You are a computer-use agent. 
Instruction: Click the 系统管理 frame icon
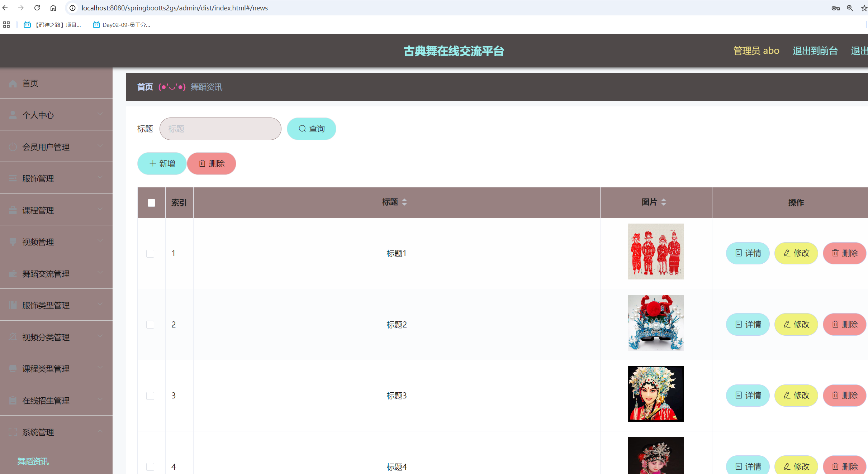tap(13, 432)
